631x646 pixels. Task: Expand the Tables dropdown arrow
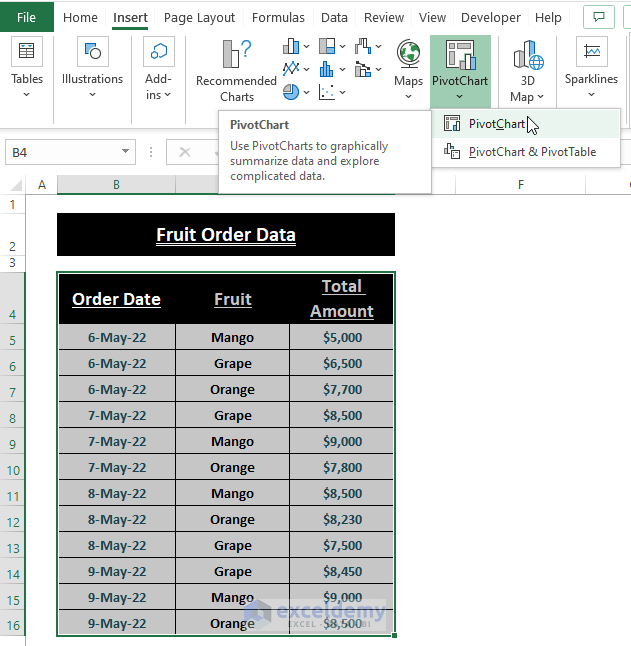coord(26,95)
